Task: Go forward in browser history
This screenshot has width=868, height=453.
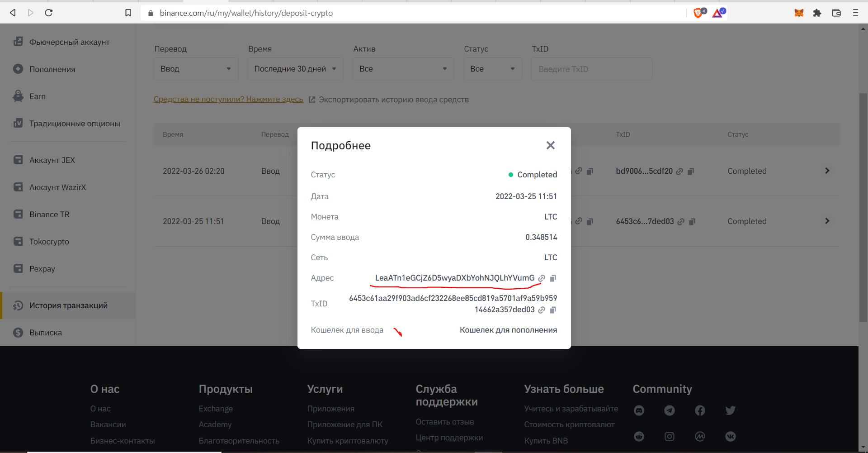Action: coord(31,13)
